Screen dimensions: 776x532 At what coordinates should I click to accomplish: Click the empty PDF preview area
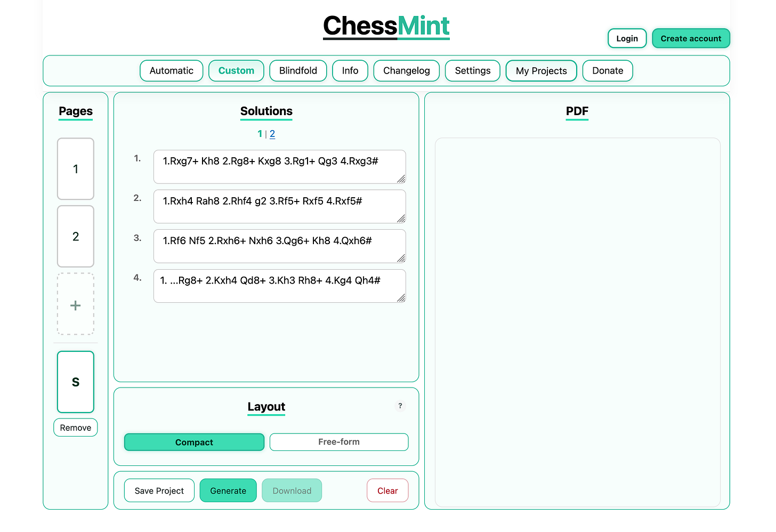point(578,323)
